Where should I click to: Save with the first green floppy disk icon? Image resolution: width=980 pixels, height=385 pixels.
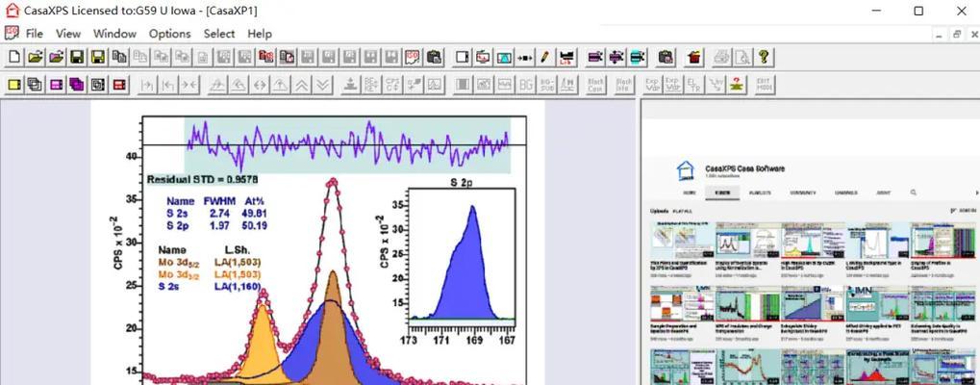click(x=78, y=58)
